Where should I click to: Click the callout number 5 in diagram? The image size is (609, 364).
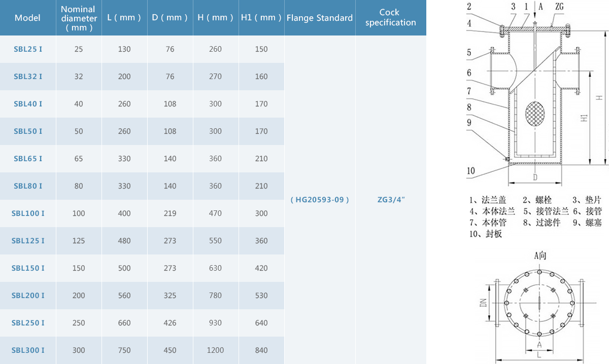[469, 52]
